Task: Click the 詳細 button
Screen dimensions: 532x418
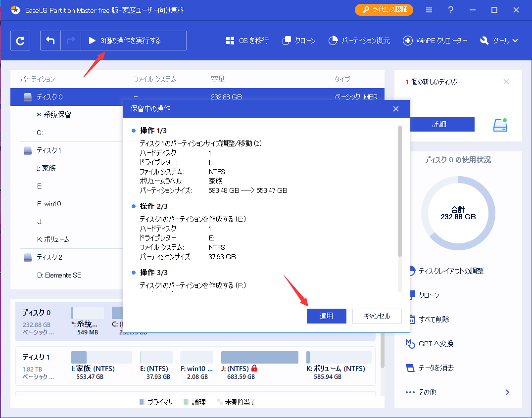Action: tap(442, 124)
